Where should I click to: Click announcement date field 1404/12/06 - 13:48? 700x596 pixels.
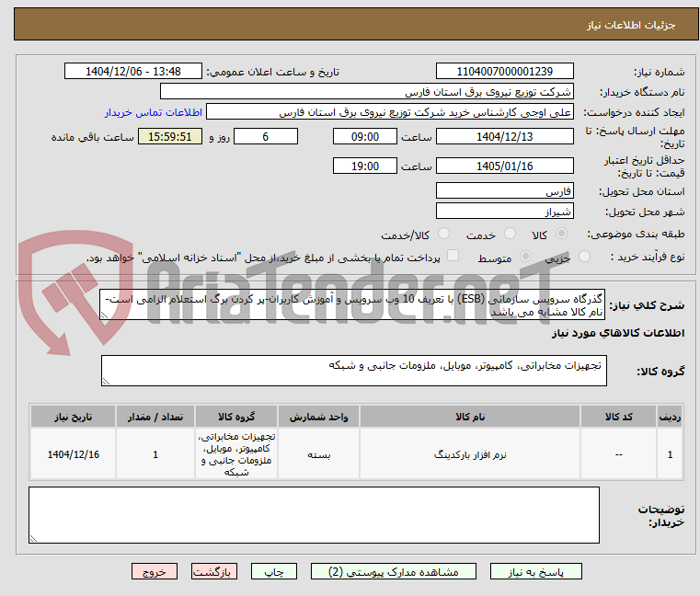133,72
